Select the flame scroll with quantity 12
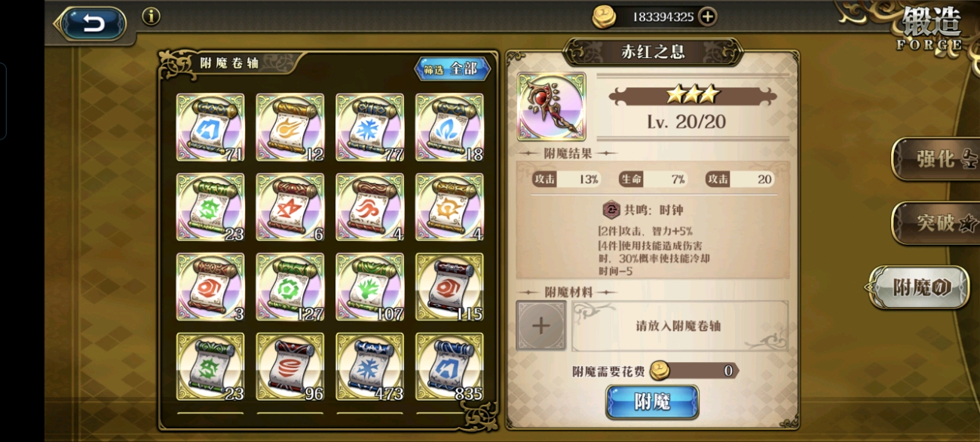The height and width of the screenshot is (442, 980). (x=290, y=127)
